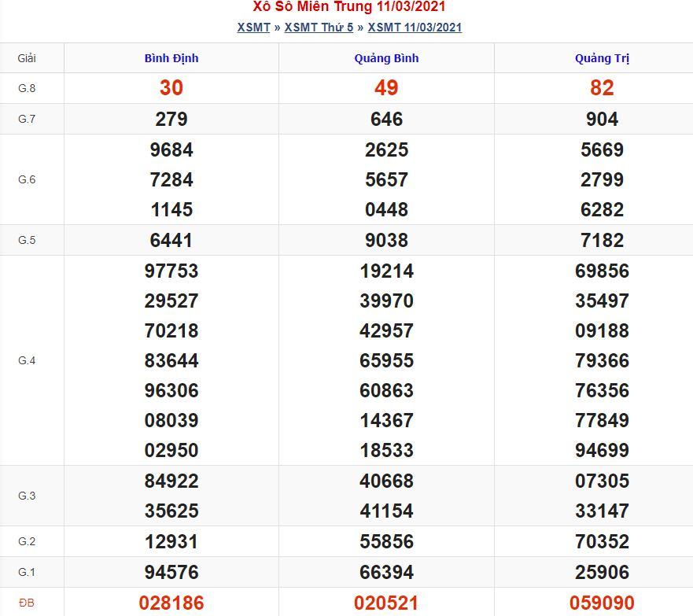Click the G.3 number 84922
Image resolution: width=693 pixels, height=616 pixels.
pos(171,481)
